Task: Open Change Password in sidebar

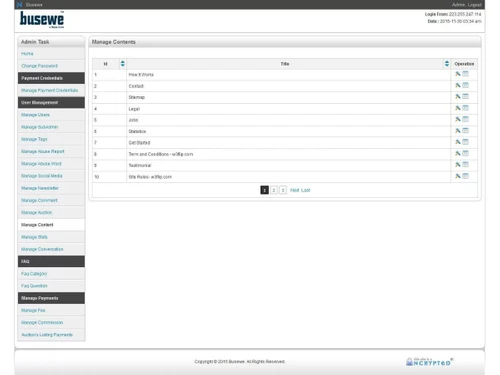Action: 39,66
